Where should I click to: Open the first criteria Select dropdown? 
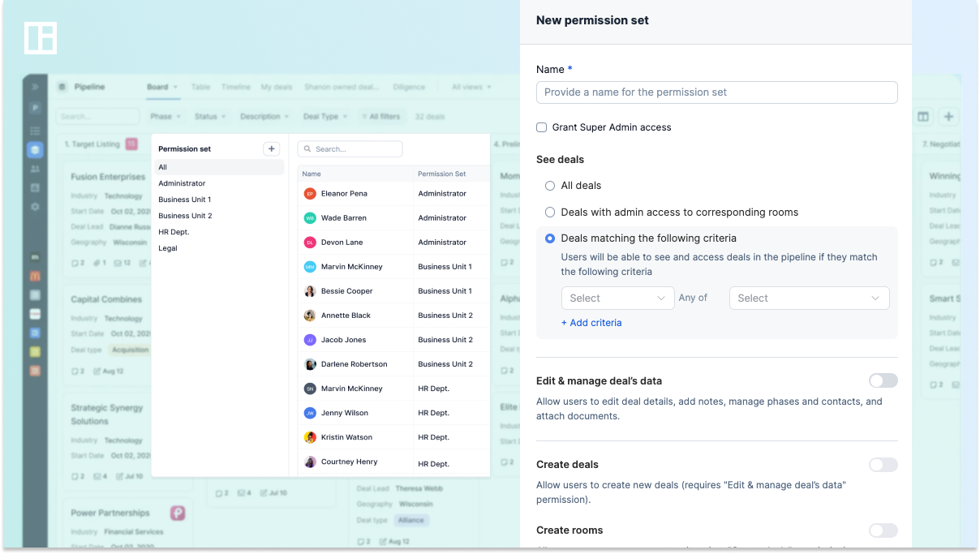click(x=617, y=298)
